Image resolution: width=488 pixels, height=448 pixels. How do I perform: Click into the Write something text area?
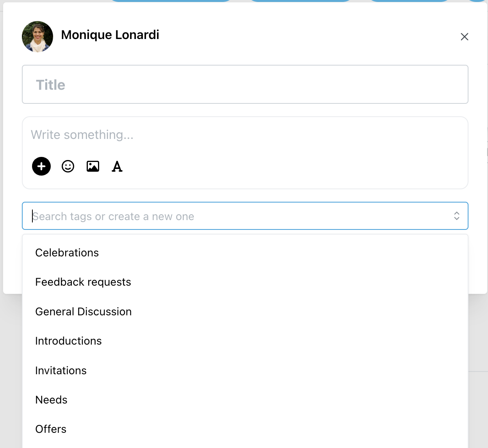245,135
